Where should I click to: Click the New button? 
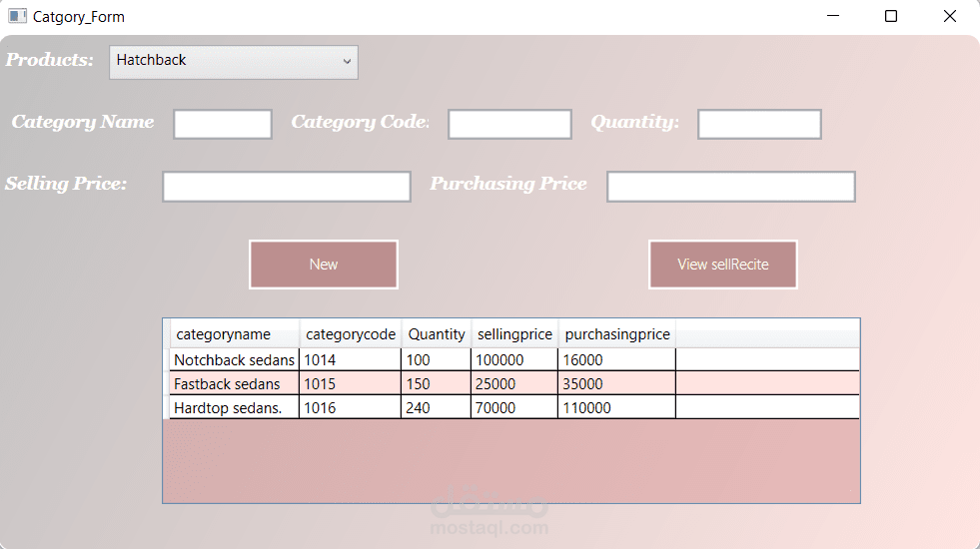(323, 265)
